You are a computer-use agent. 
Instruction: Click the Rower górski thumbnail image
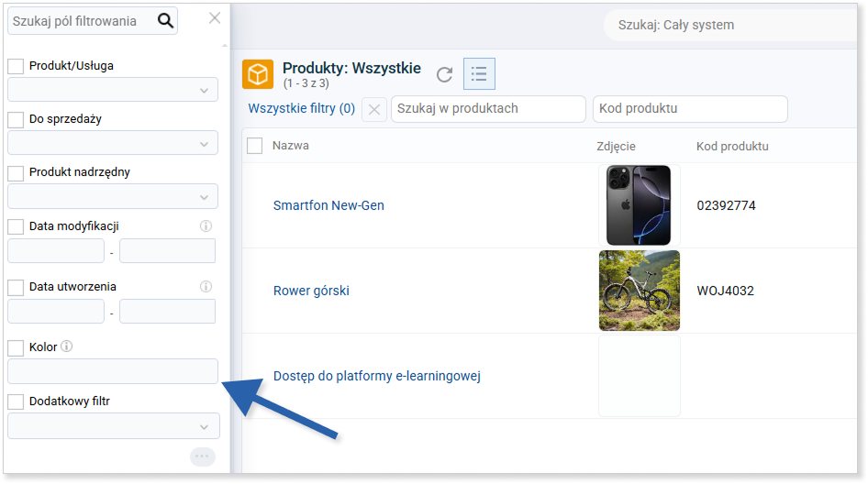tap(640, 291)
